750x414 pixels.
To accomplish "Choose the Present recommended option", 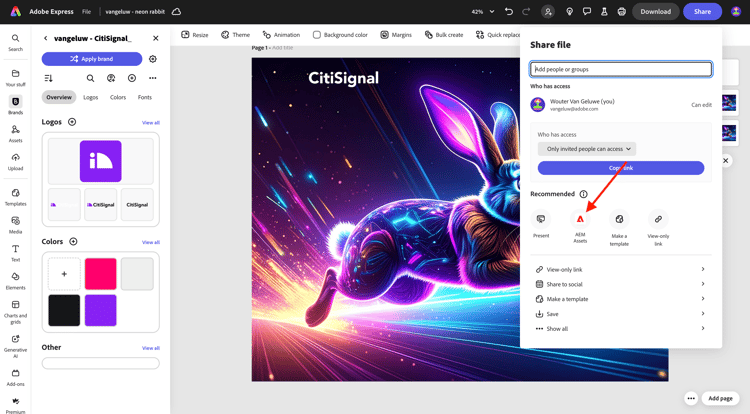I will [541, 224].
